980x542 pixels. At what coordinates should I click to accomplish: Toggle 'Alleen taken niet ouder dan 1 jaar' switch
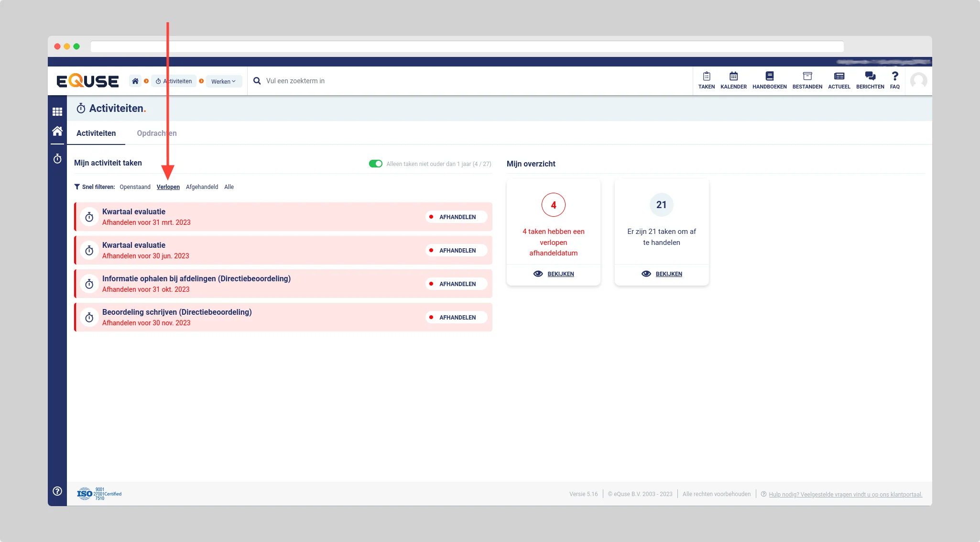tap(376, 164)
